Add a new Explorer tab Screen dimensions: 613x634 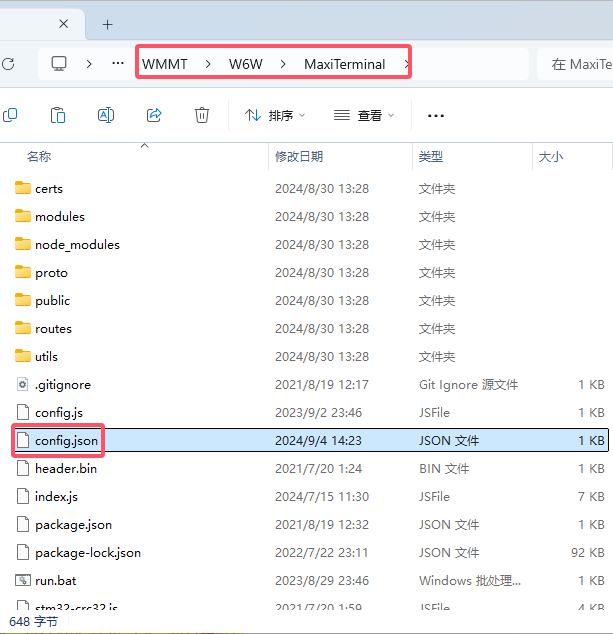pos(108,25)
